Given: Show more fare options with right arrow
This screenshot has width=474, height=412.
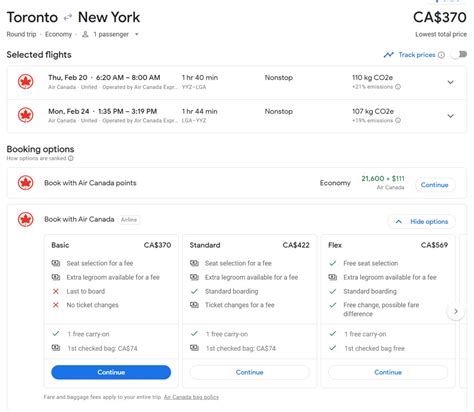Looking at the screenshot, I should pyautogui.click(x=456, y=311).
